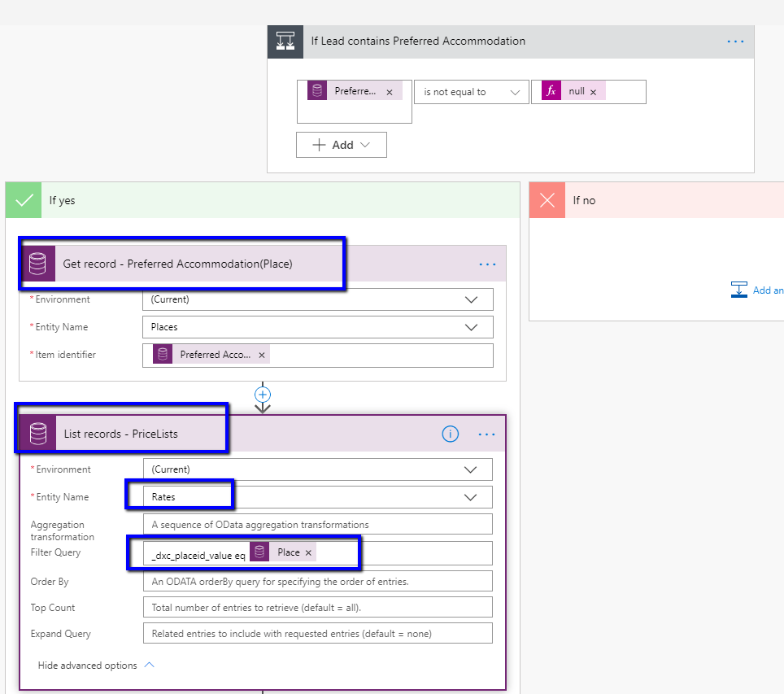Remove the null expression token
784x694 pixels.
pyautogui.click(x=593, y=93)
